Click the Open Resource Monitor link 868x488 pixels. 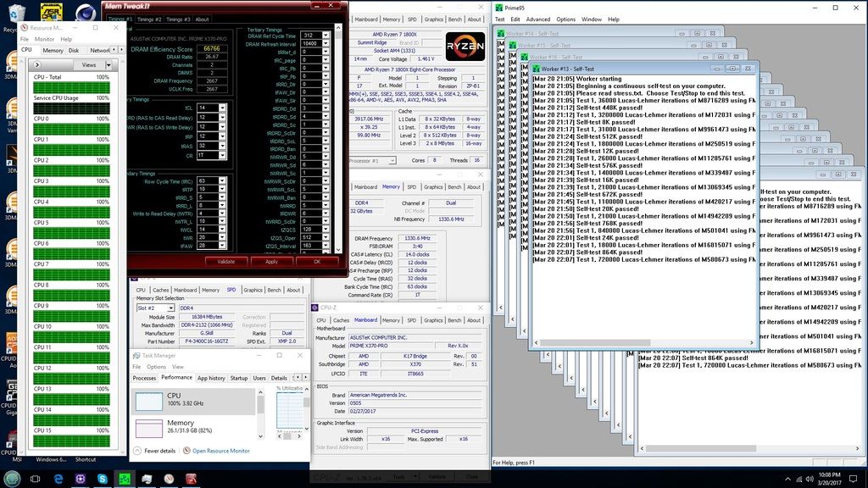tap(221, 451)
